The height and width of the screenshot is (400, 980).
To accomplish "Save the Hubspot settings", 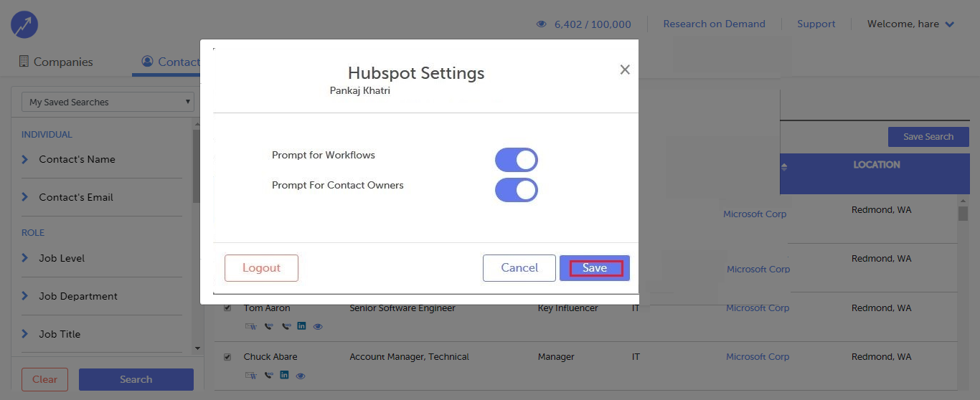I will (595, 268).
